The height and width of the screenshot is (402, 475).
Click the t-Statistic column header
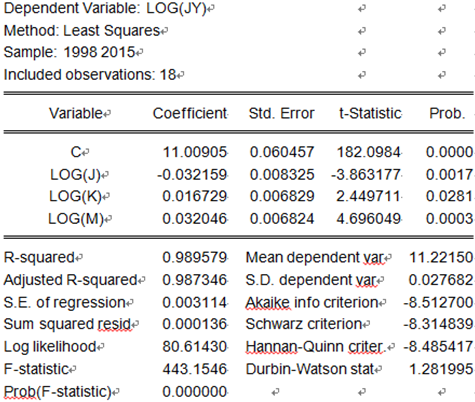click(370, 113)
